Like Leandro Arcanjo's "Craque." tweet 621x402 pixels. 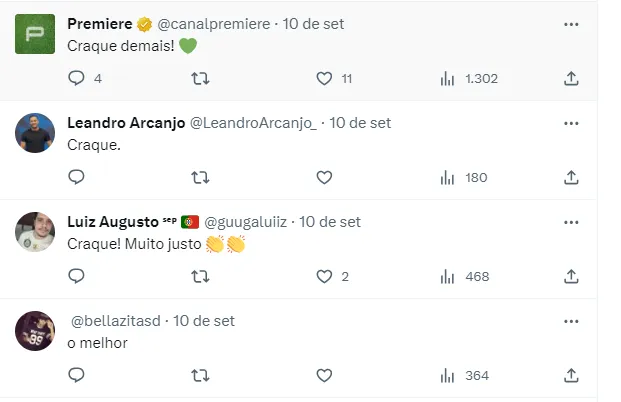324,177
